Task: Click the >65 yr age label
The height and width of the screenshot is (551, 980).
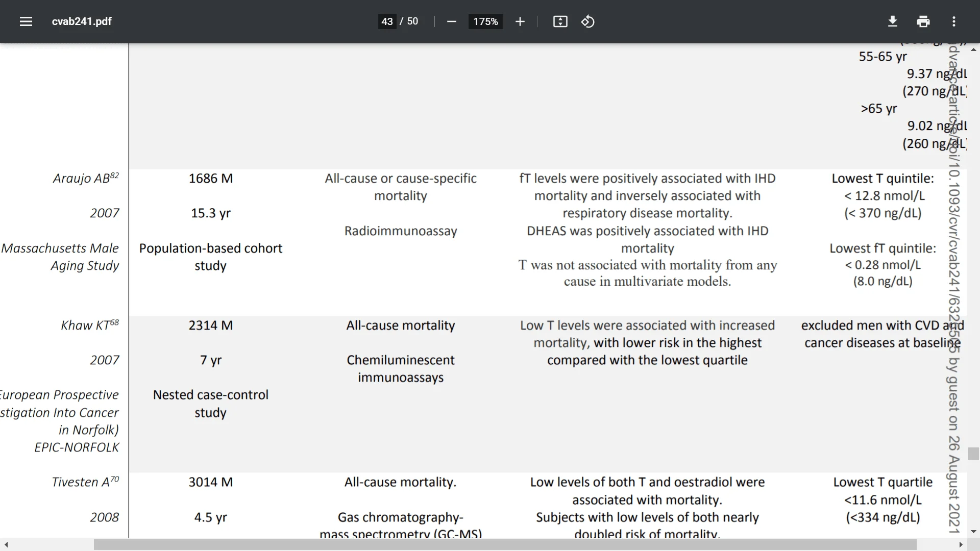Action: coord(879,108)
